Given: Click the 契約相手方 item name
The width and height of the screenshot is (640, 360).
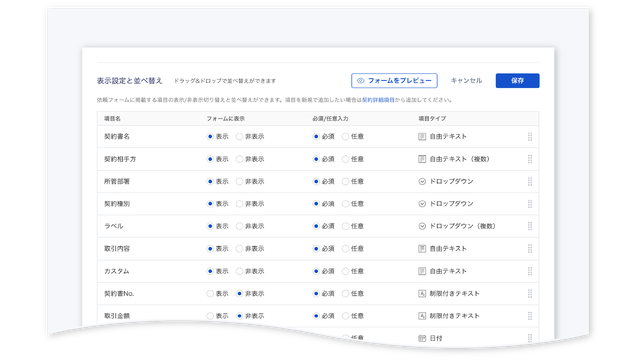Looking at the screenshot, I should pyautogui.click(x=120, y=159).
